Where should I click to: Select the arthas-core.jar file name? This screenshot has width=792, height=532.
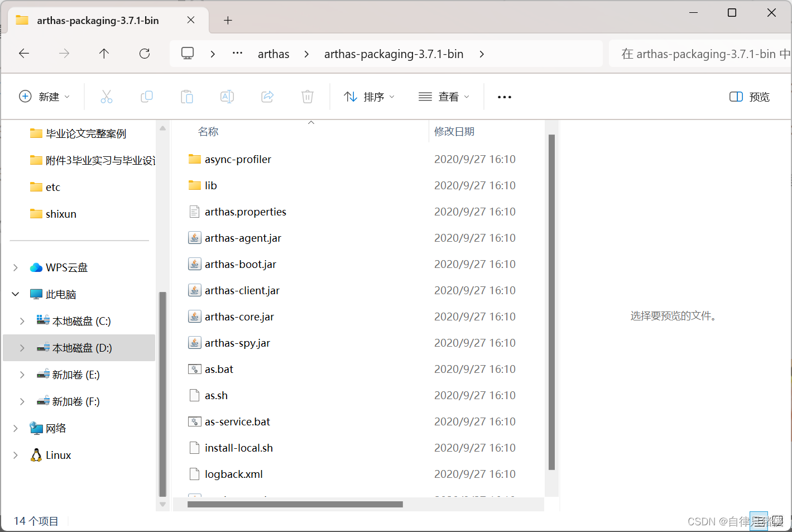tap(239, 317)
